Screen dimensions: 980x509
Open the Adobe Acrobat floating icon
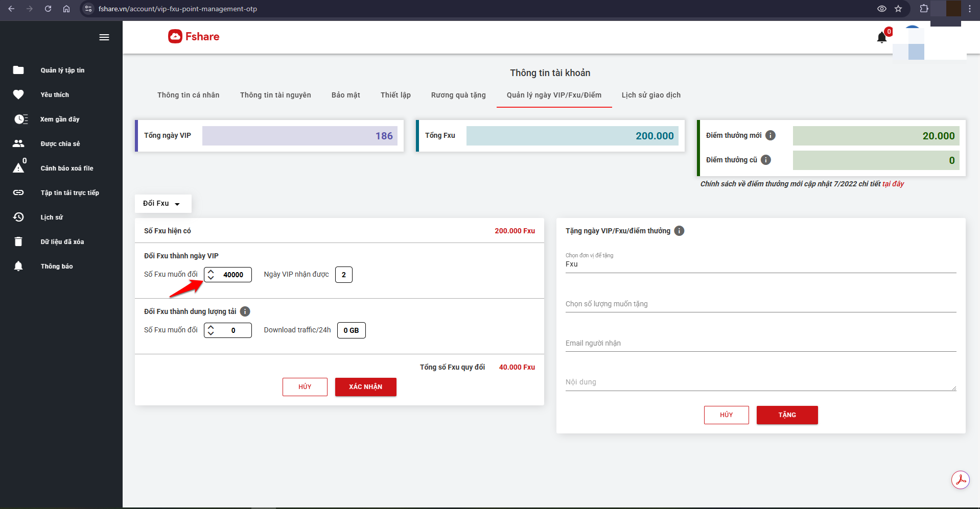point(960,479)
